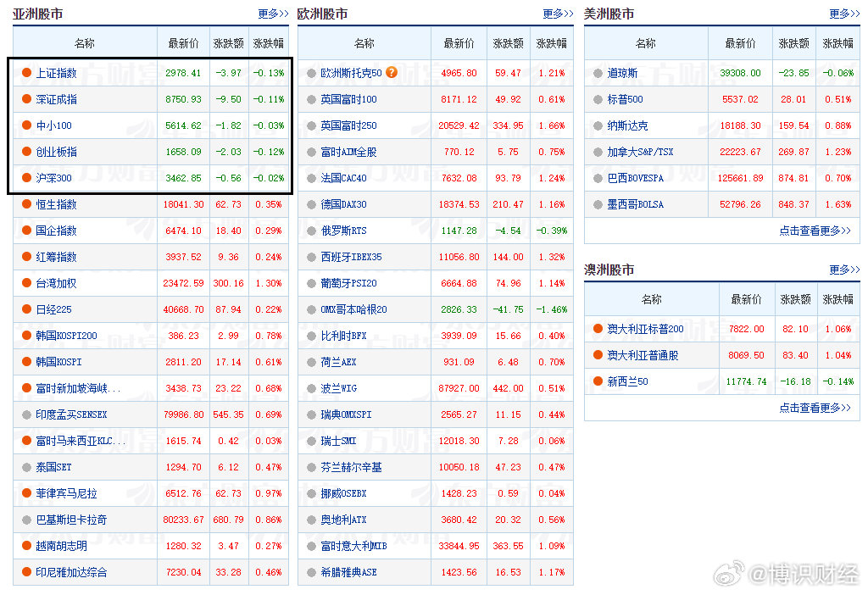The image size is (868, 595).
Task: Click the gray status dot for 印度孟买SENSEX
Action: 26,414
